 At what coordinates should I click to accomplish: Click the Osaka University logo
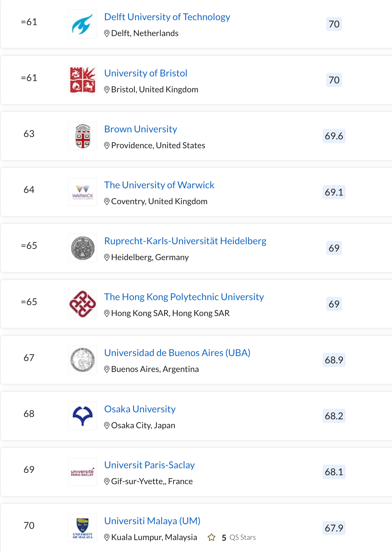pyautogui.click(x=82, y=416)
